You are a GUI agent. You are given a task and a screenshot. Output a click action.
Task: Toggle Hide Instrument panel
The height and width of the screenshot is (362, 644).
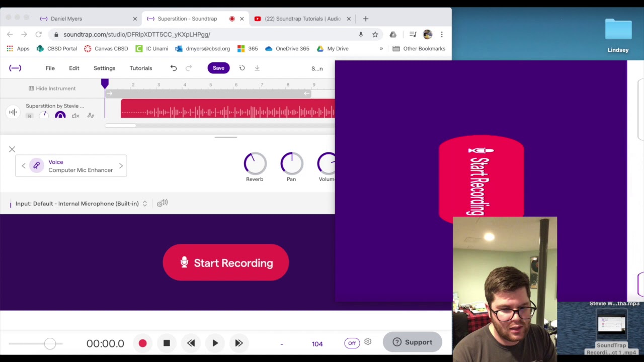(52, 88)
